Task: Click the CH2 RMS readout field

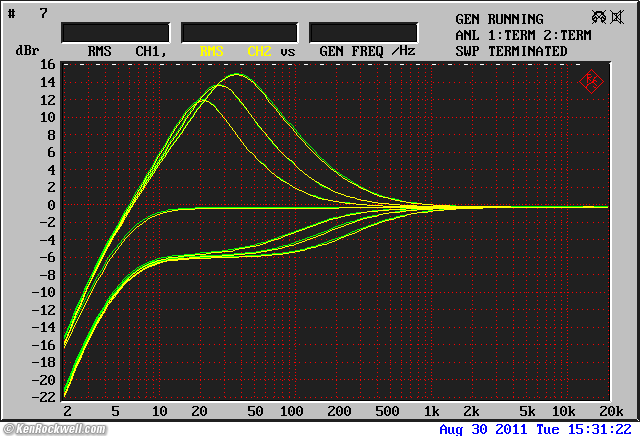Action: (239, 32)
